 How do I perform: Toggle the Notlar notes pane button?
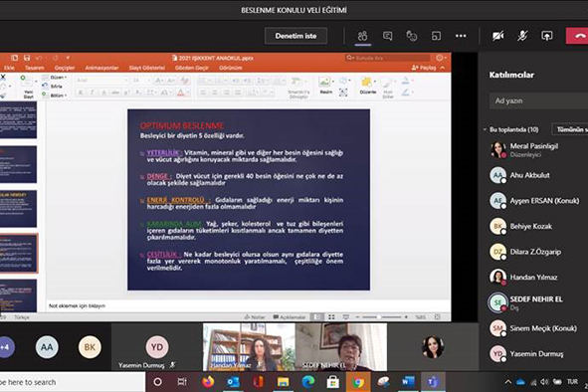pyautogui.click(x=255, y=317)
